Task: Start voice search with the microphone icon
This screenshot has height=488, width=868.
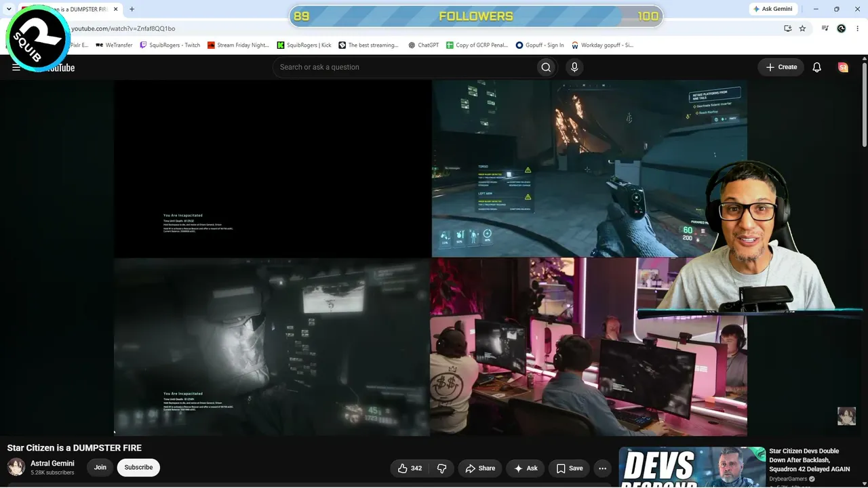Action: point(574,67)
